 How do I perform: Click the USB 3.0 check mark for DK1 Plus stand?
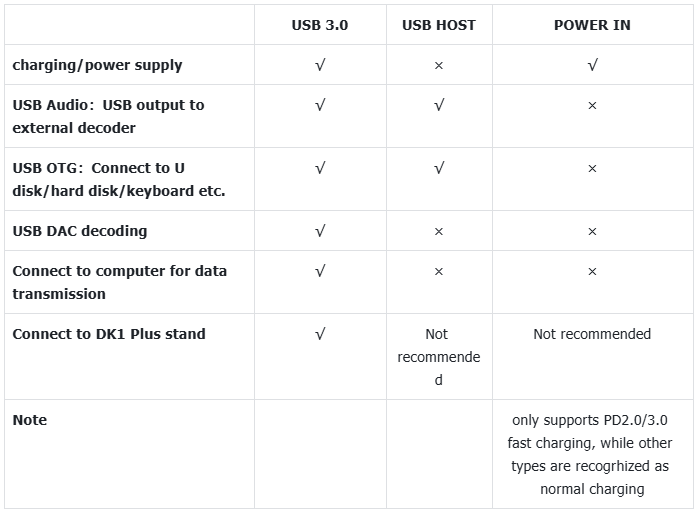click(x=320, y=334)
